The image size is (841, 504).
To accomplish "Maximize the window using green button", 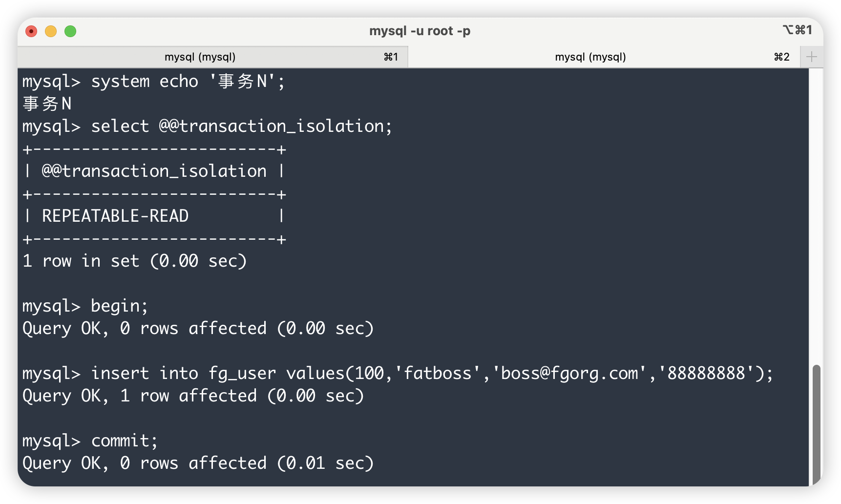I will [70, 31].
